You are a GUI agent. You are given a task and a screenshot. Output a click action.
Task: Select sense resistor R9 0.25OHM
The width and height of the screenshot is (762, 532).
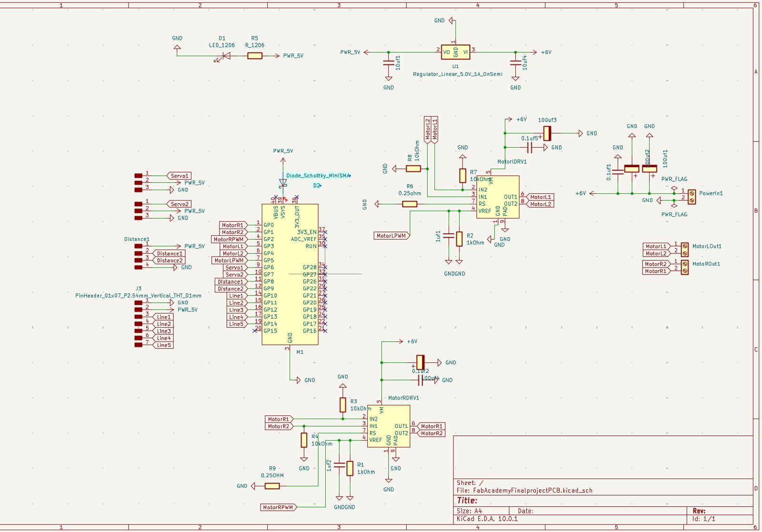coord(272,486)
